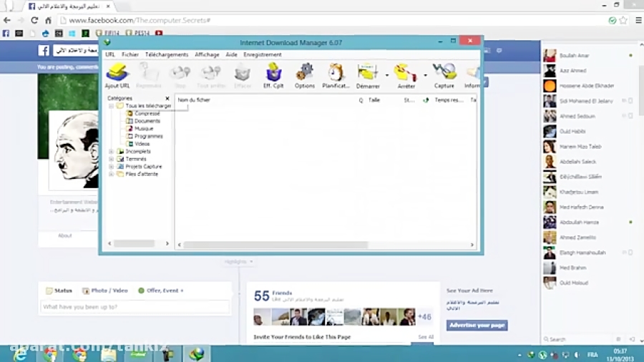644x362 pixels.
Task: Click the Reprendre toolbar icon
Action: [x=149, y=76]
